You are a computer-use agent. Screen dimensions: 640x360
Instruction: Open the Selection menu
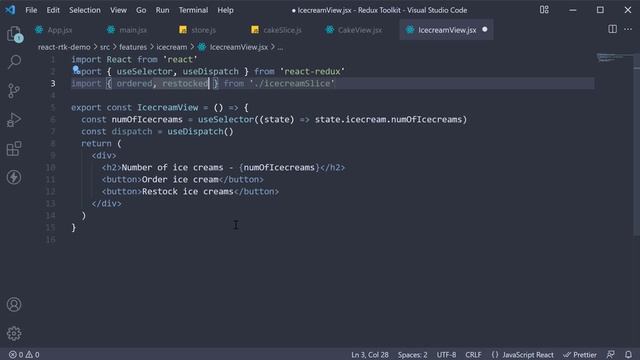(x=84, y=10)
